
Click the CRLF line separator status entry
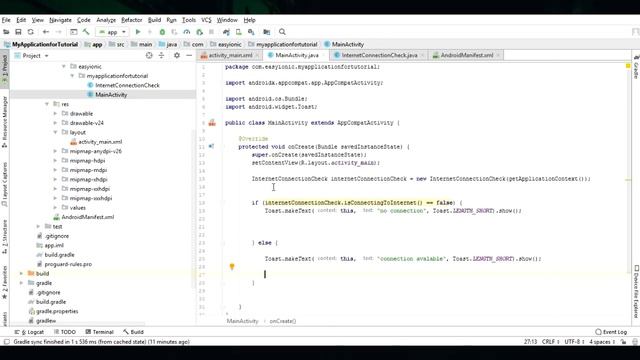click(x=550, y=342)
